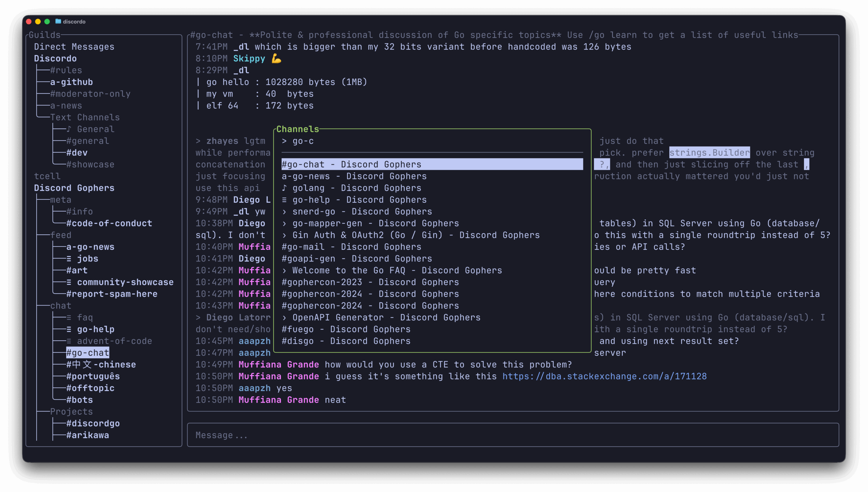868x492 pixels.
Task: Click the voice icon of golang result
Action: (284, 188)
